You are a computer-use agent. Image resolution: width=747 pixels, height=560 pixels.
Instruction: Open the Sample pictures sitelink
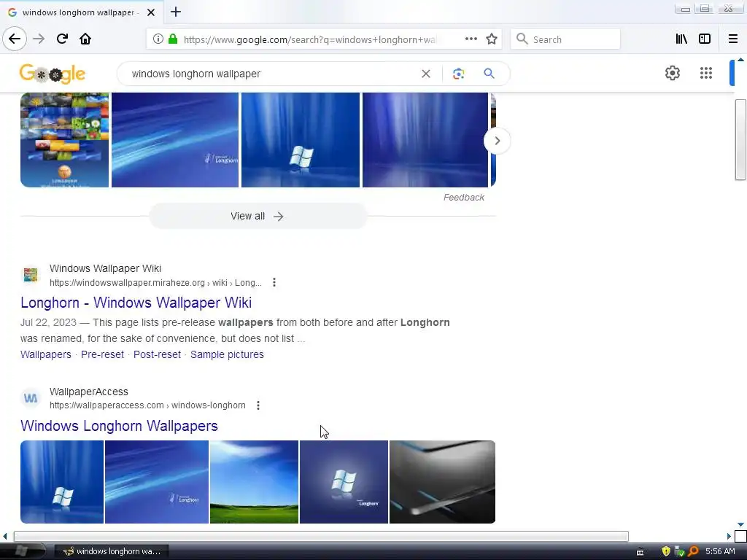[x=228, y=355]
